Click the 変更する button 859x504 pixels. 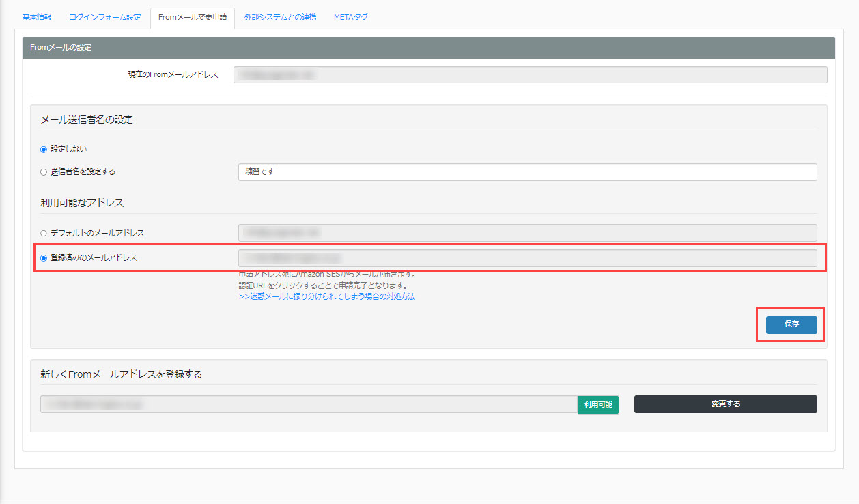click(725, 404)
